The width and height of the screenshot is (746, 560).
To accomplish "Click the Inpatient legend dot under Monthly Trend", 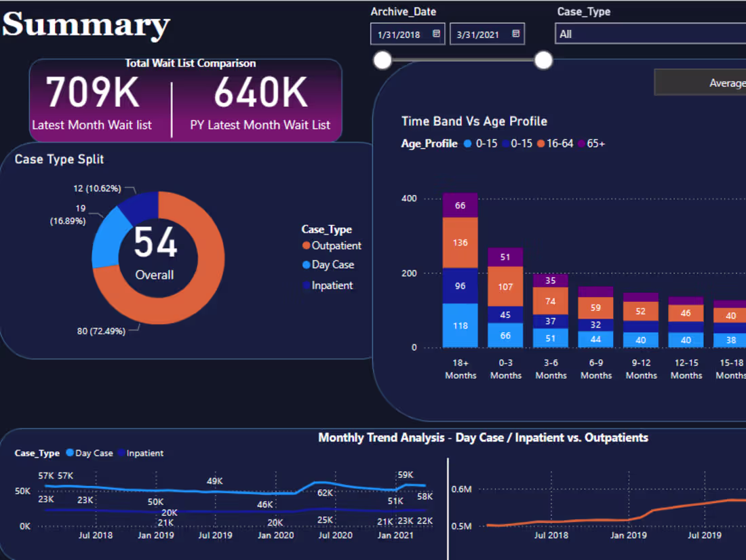I will (121, 453).
